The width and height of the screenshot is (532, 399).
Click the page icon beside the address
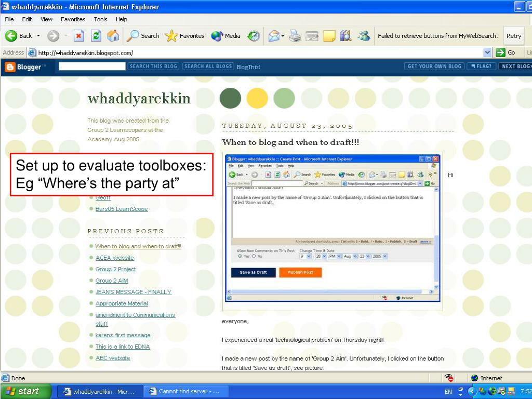[32, 52]
